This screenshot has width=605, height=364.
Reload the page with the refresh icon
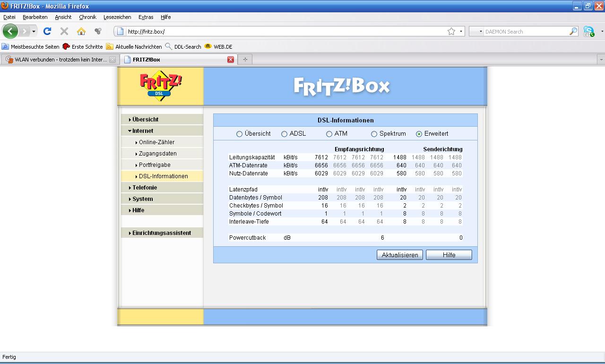click(x=47, y=31)
